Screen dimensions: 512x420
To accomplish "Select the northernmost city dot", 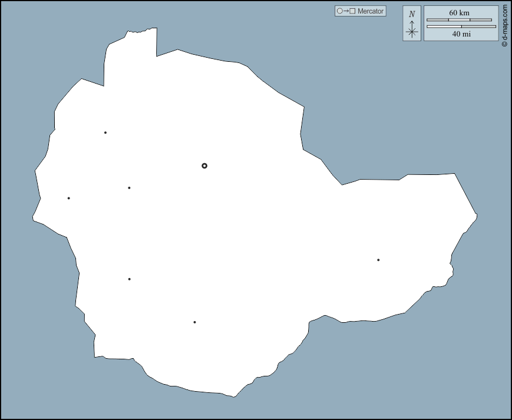I will pyautogui.click(x=105, y=133).
